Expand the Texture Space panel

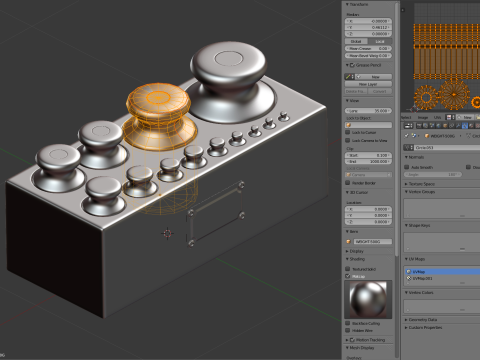click(406, 184)
